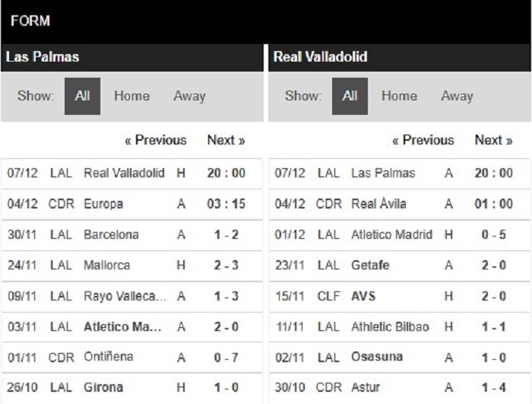Open the Getafe match on 23/11
This screenshot has height=404, width=532.
coord(399,266)
